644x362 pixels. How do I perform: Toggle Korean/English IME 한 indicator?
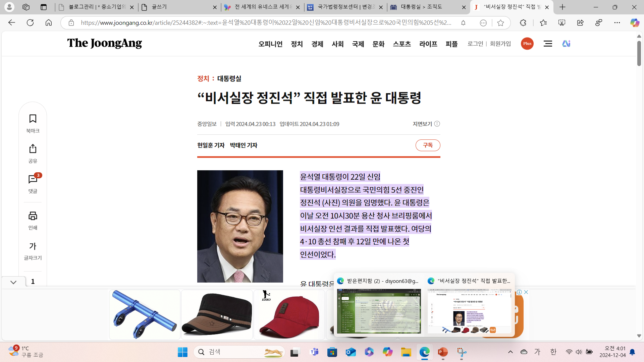coord(553,352)
